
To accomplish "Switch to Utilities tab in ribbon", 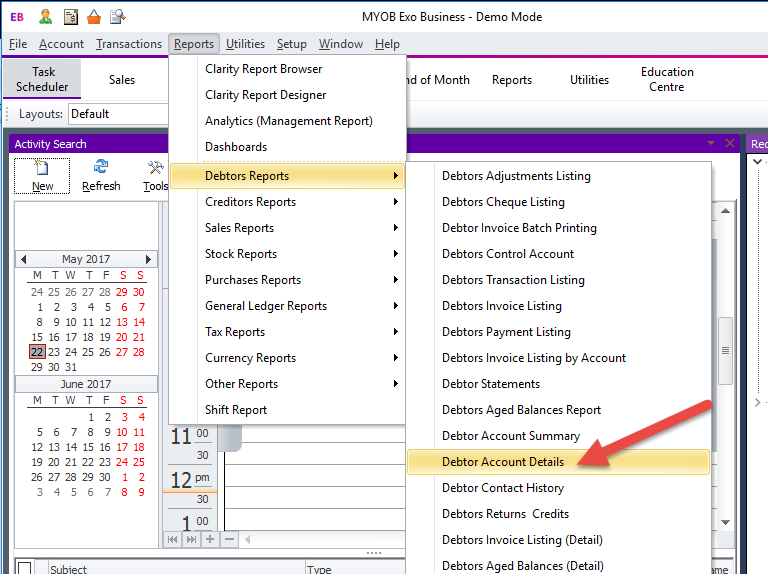I will [x=589, y=80].
